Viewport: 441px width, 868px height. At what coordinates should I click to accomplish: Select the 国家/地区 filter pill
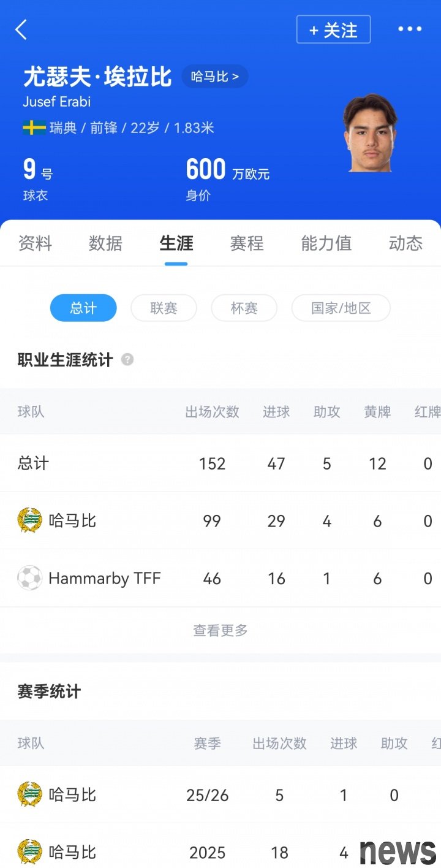pyautogui.click(x=341, y=308)
